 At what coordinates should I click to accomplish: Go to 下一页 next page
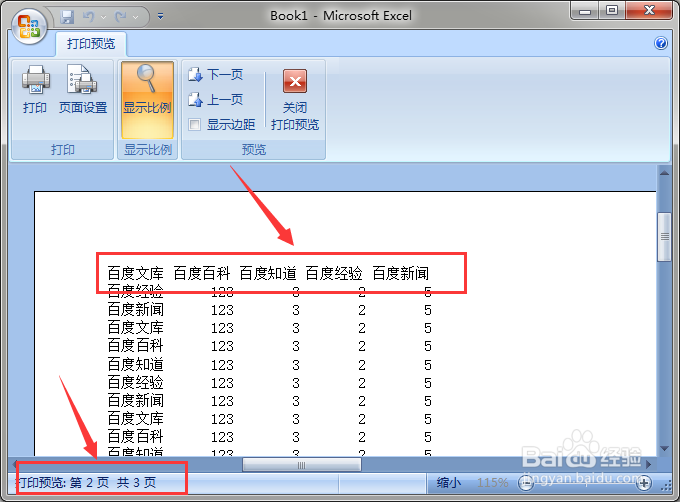[216, 75]
